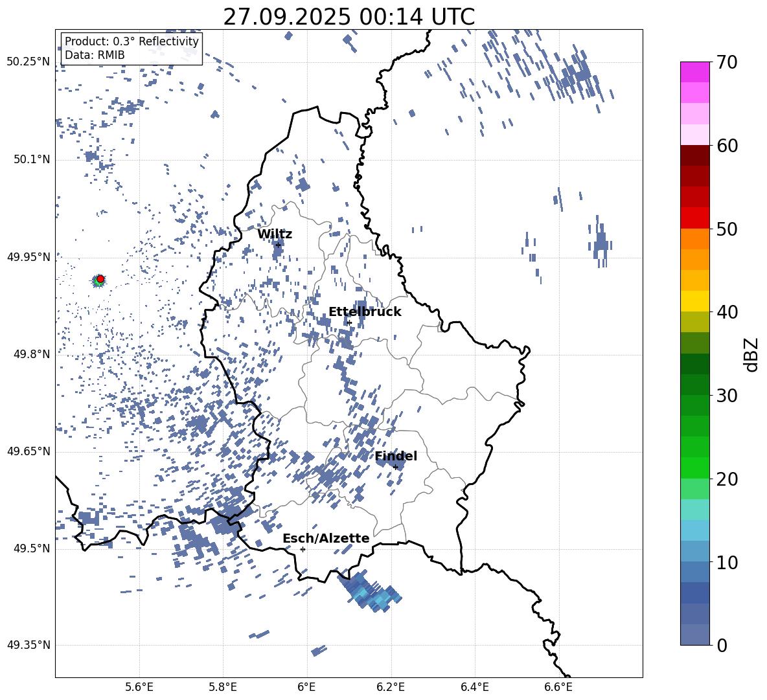The height and width of the screenshot is (700, 767).
Task: Click the 50.25°N latitude label
Action: point(29,62)
